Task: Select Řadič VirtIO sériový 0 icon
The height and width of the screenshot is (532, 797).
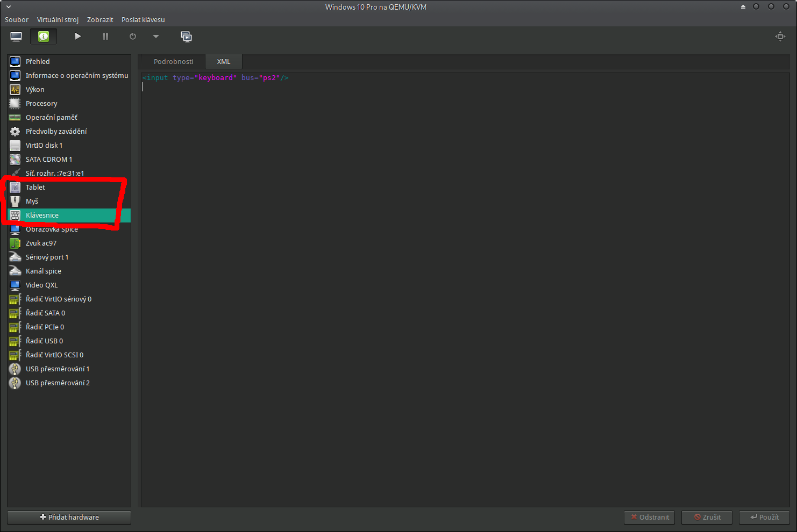Action: coord(15,299)
